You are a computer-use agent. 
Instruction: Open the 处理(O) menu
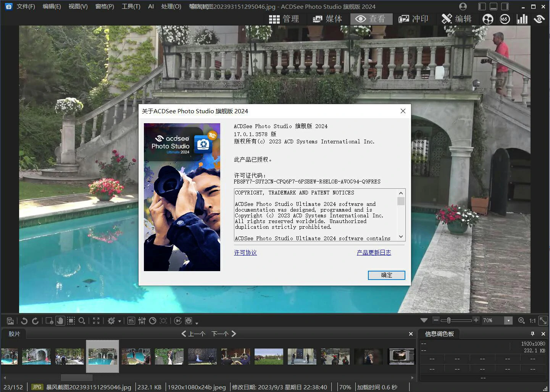tap(171, 6)
